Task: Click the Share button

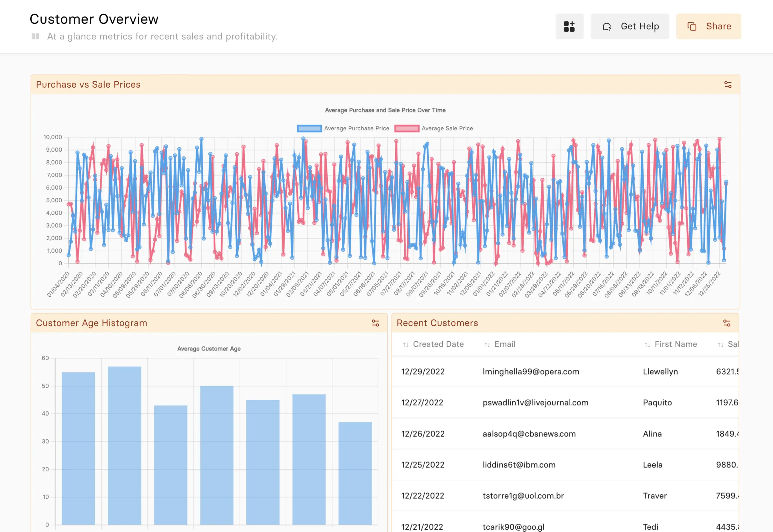Action: [708, 26]
